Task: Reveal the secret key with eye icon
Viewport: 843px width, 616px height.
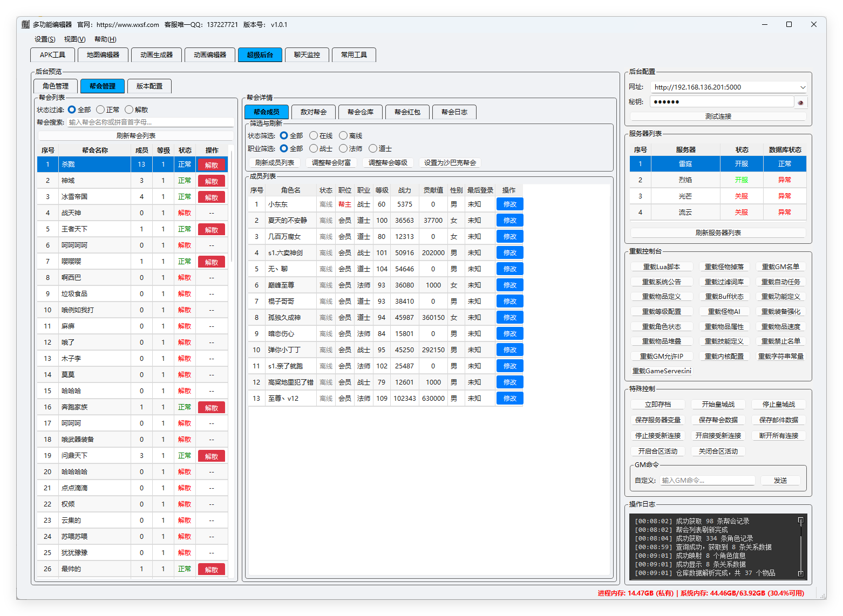Action: point(800,102)
